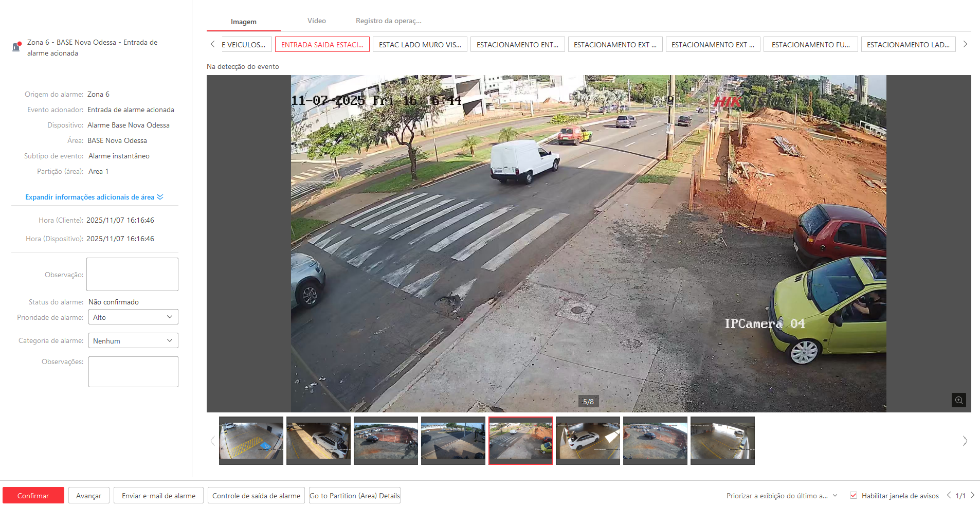Open the Prioridade de alarme dropdown

pos(133,317)
